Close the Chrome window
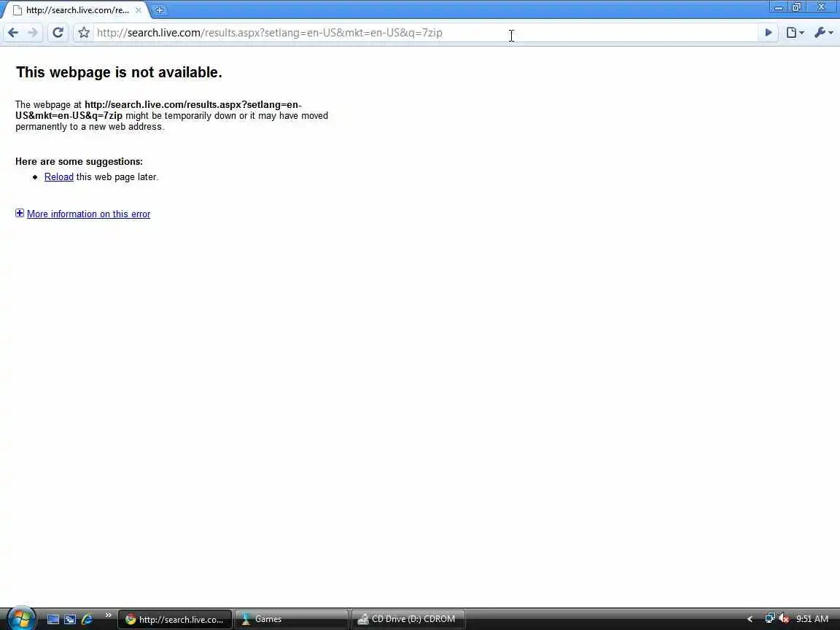The height and width of the screenshot is (630, 840). (x=821, y=7)
